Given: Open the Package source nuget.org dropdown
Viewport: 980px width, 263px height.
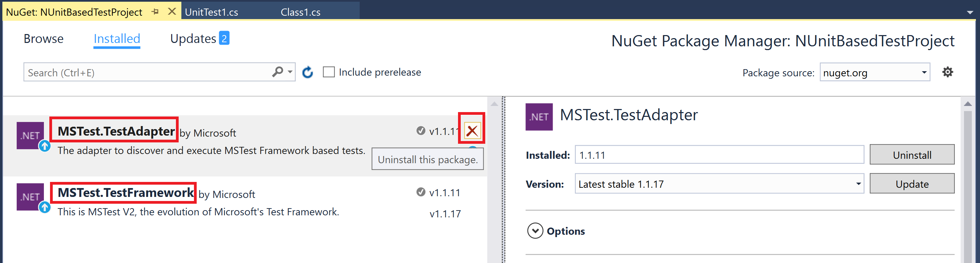Looking at the screenshot, I should [875, 72].
